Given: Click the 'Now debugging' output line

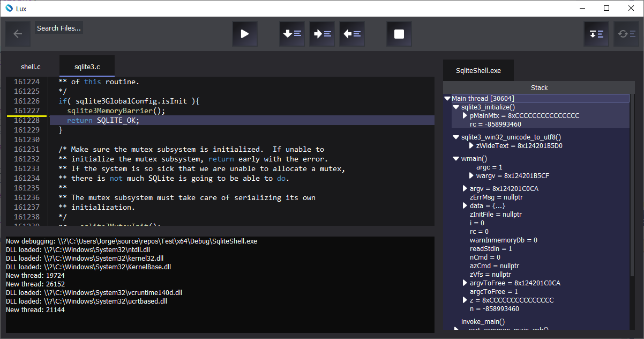Looking at the screenshot, I should [x=131, y=241].
